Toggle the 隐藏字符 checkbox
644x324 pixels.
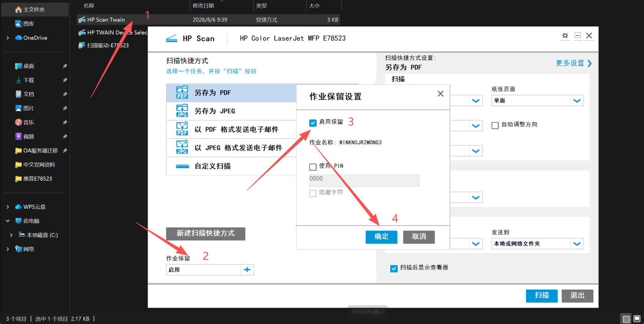point(313,193)
